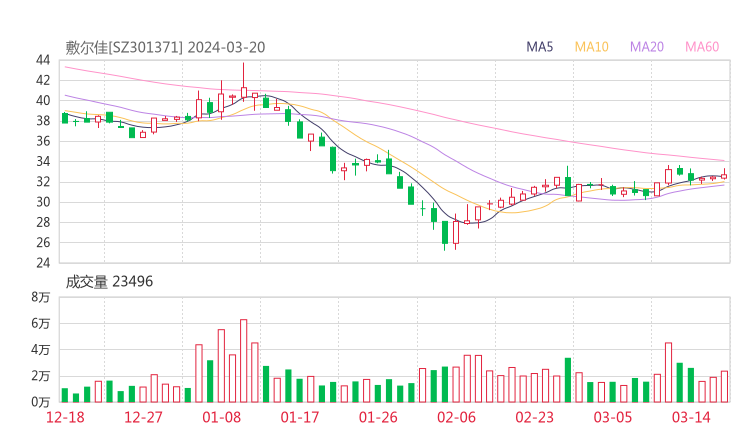
Task: Click the MA20 legend label
Action: pos(647,47)
